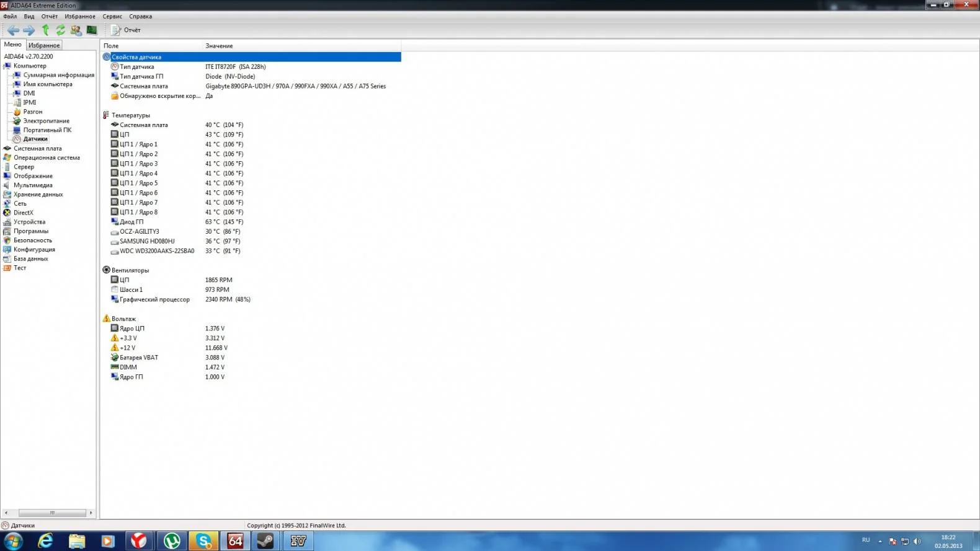Click the Тип датчика row
The image size is (980, 551).
click(x=251, y=67)
